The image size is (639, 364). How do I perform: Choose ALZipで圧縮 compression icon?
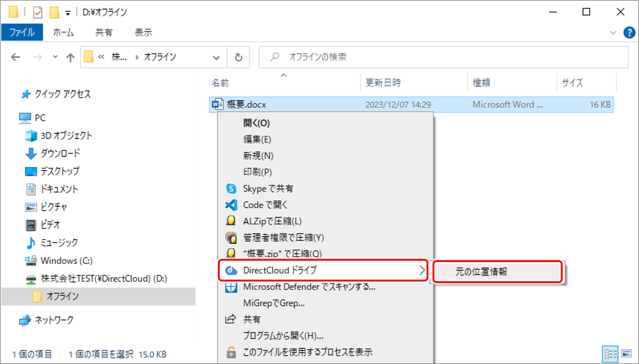tap(231, 221)
